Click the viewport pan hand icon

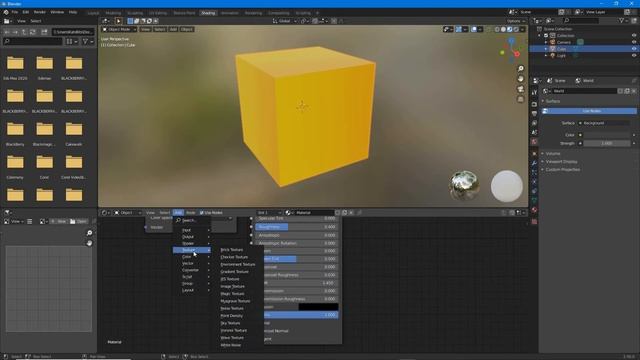[520, 78]
